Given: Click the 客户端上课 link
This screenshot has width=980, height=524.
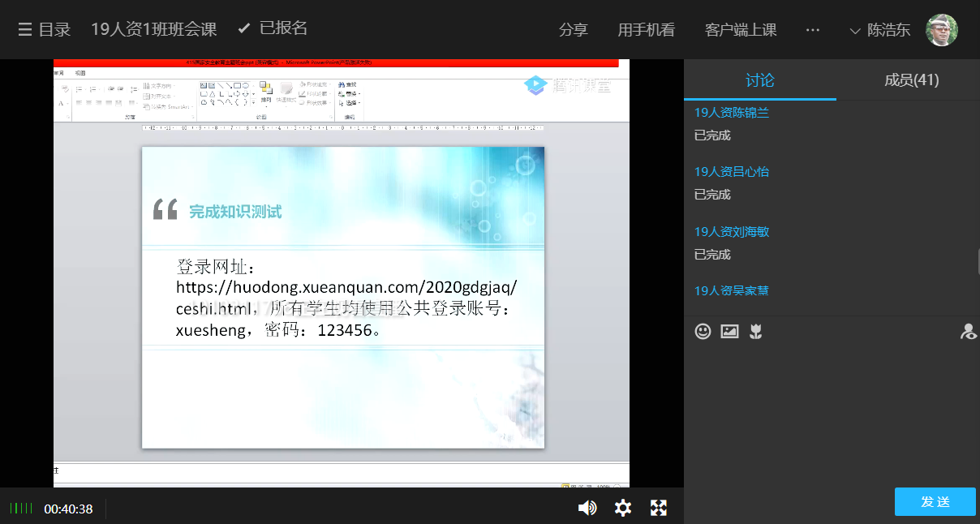Looking at the screenshot, I should click(x=741, y=30).
